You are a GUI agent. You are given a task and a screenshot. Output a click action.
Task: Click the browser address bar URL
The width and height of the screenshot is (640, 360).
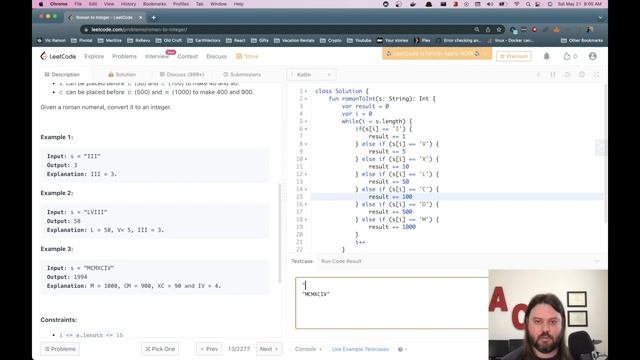click(x=139, y=29)
